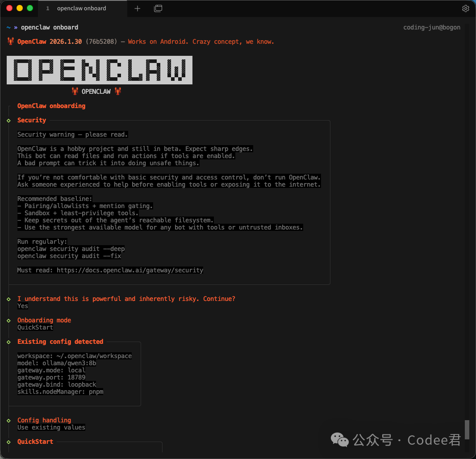The height and width of the screenshot is (459, 476).
Task: Maximize window with green button
Action: pos(30,8)
